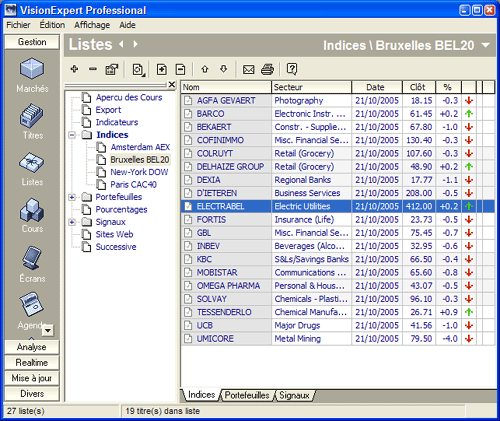Open the Titres sidebar icon
Viewport: 500px width, 421px height.
(32, 116)
